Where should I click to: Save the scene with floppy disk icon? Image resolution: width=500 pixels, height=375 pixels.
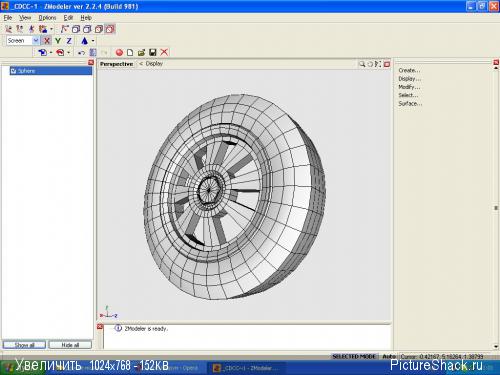(x=153, y=52)
